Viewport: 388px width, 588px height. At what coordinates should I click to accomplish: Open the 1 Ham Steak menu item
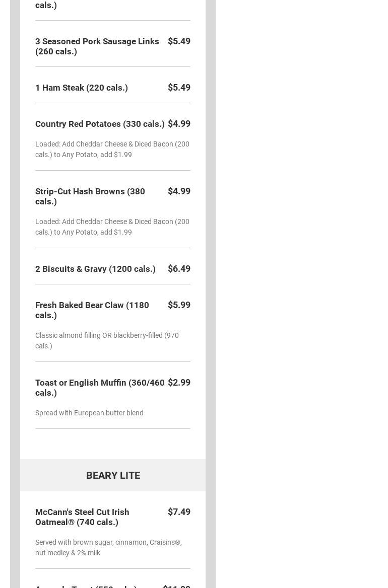click(x=82, y=88)
